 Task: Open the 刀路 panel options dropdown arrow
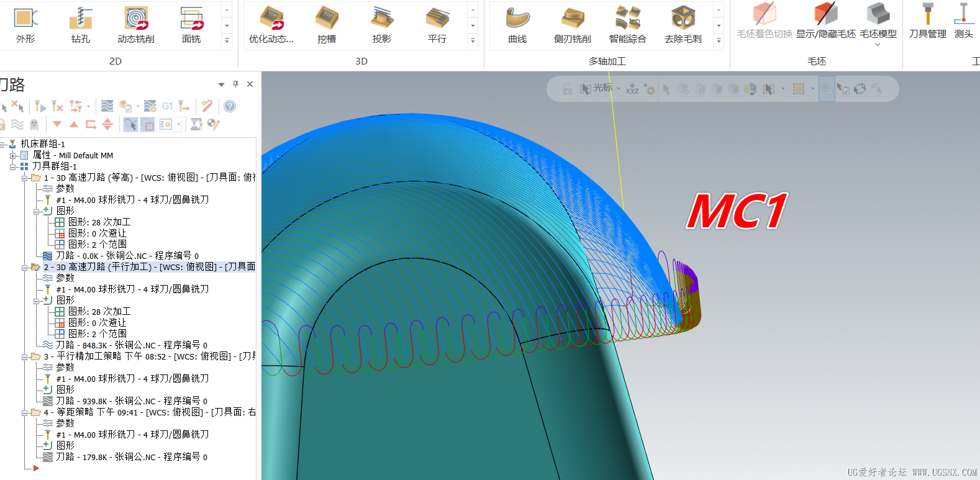click(x=222, y=84)
